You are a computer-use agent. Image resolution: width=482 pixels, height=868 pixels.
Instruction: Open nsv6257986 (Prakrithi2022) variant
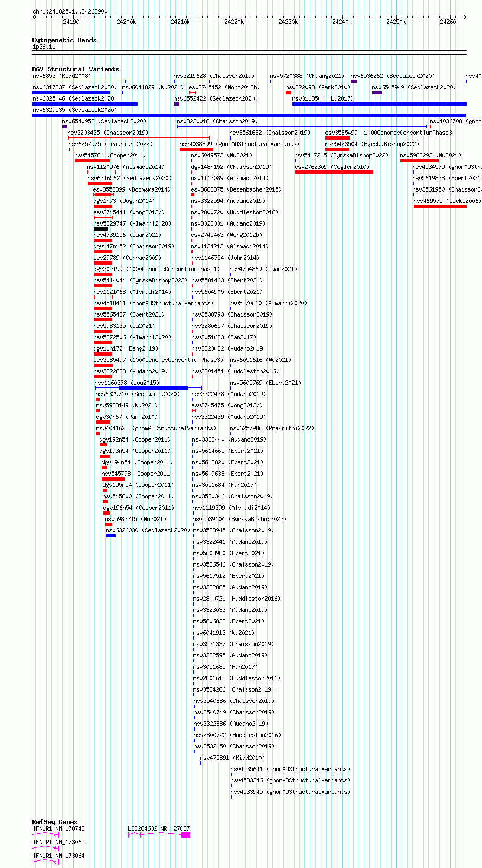[x=272, y=429]
